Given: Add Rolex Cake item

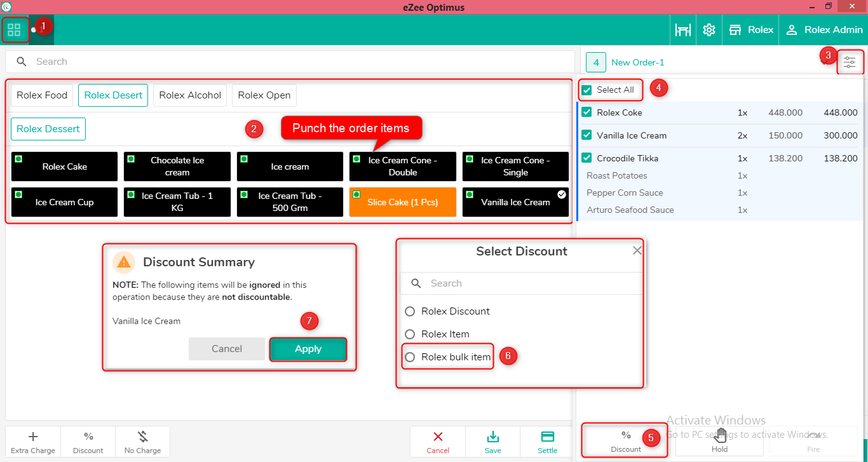Looking at the screenshot, I should point(64,166).
